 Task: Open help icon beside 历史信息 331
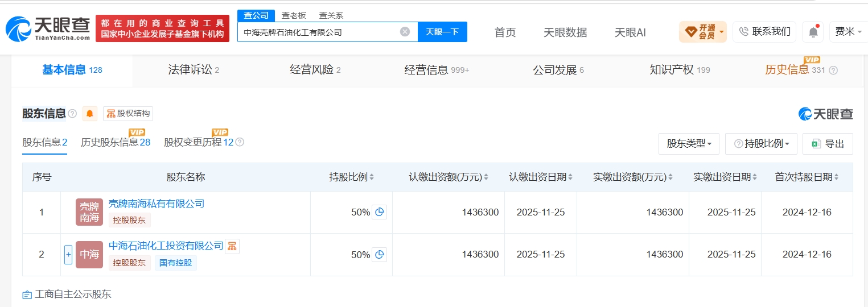click(833, 70)
